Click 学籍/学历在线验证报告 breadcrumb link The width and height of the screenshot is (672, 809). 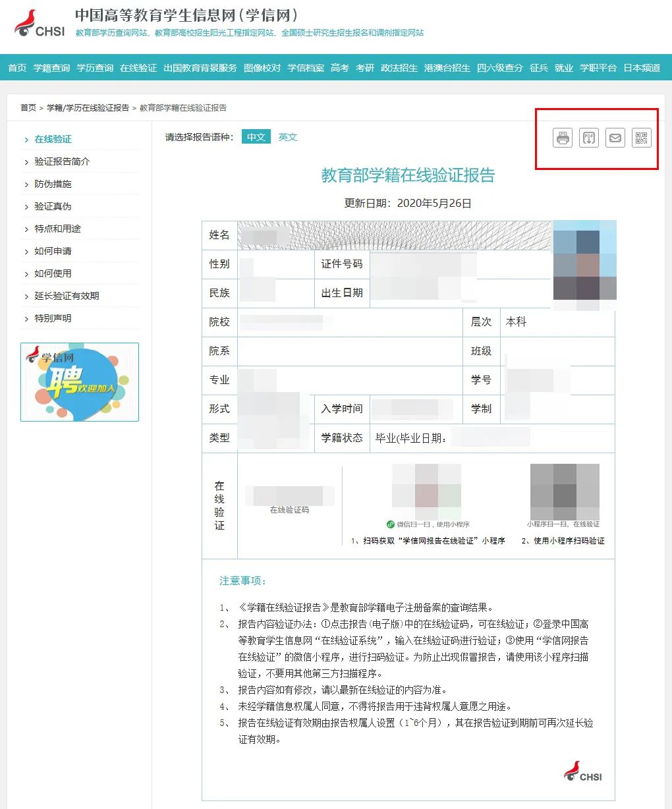coord(88,107)
